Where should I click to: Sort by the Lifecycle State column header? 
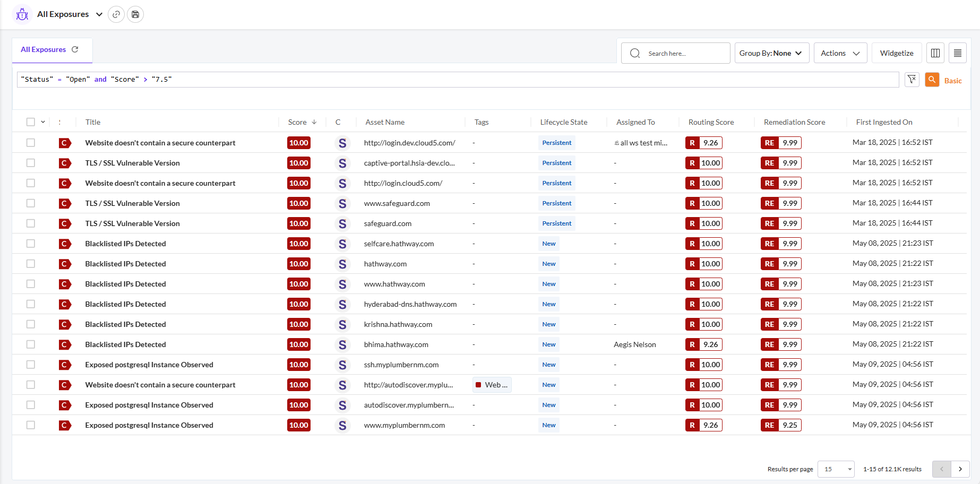tap(564, 122)
